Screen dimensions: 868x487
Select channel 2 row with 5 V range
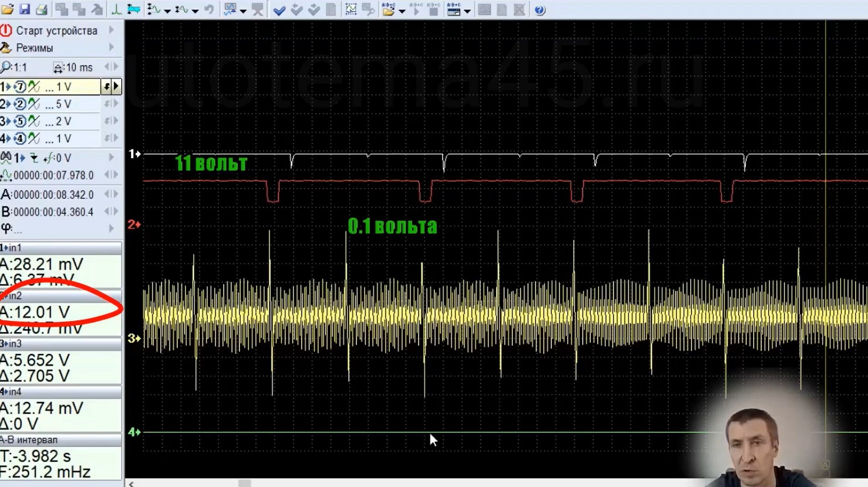pos(50,104)
